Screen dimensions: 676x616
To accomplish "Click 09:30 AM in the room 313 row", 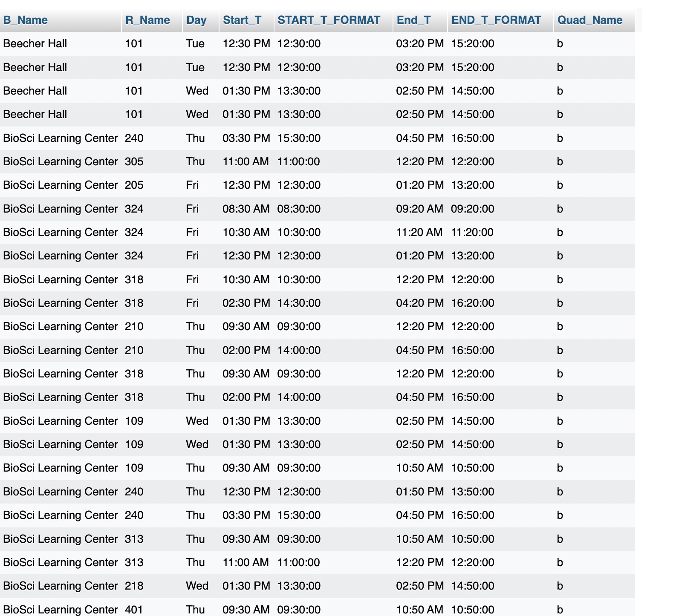I will 246,539.
